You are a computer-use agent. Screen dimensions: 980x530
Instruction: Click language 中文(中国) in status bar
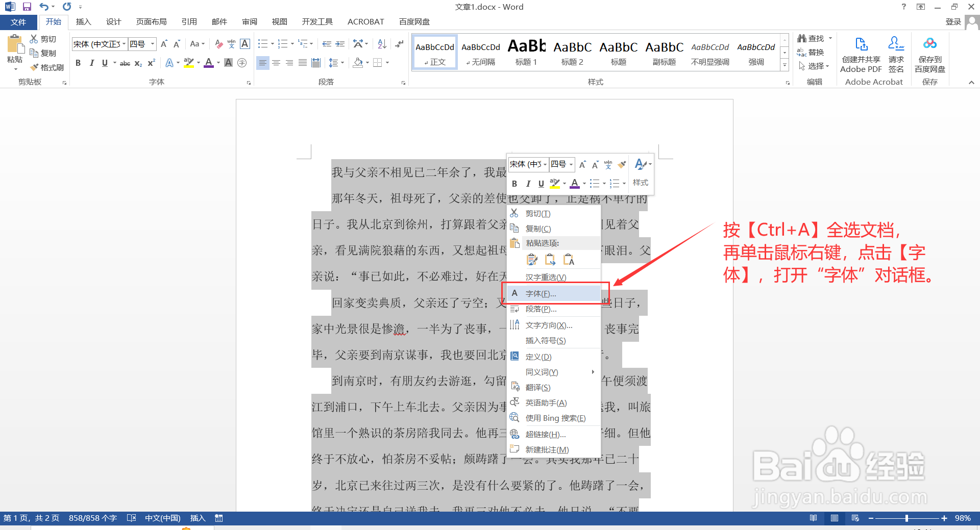click(x=163, y=518)
